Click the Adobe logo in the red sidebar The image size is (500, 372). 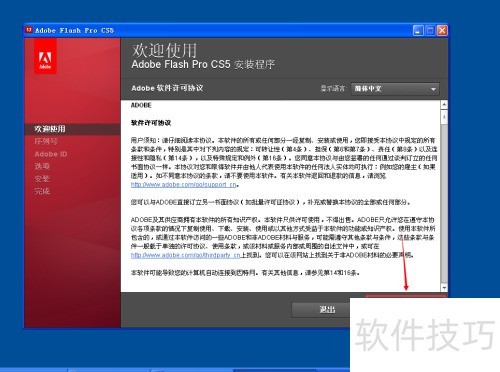tap(45, 56)
